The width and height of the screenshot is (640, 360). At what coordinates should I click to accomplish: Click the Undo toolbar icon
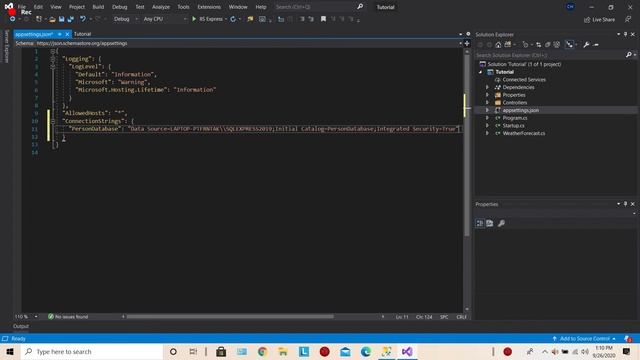(x=83, y=19)
